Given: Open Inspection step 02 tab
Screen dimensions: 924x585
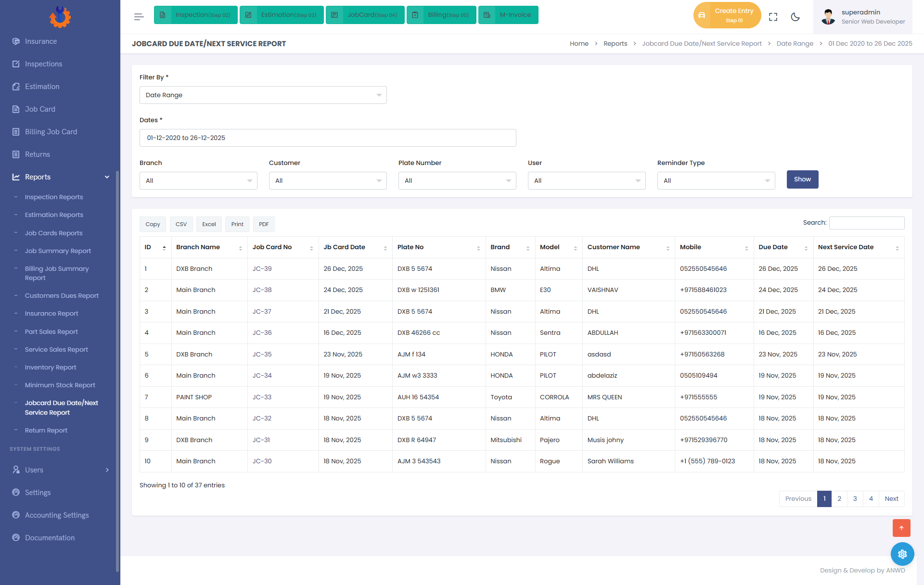Looking at the screenshot, I should pos(196,15).
